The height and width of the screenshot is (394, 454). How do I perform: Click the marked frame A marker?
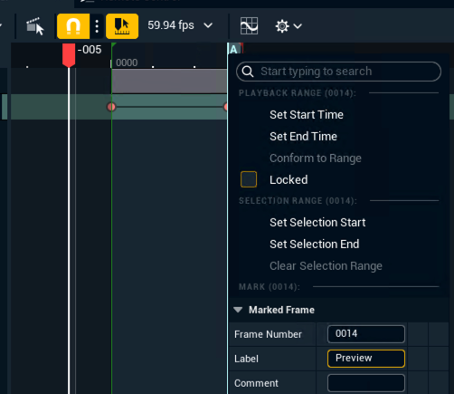point(234,49)
